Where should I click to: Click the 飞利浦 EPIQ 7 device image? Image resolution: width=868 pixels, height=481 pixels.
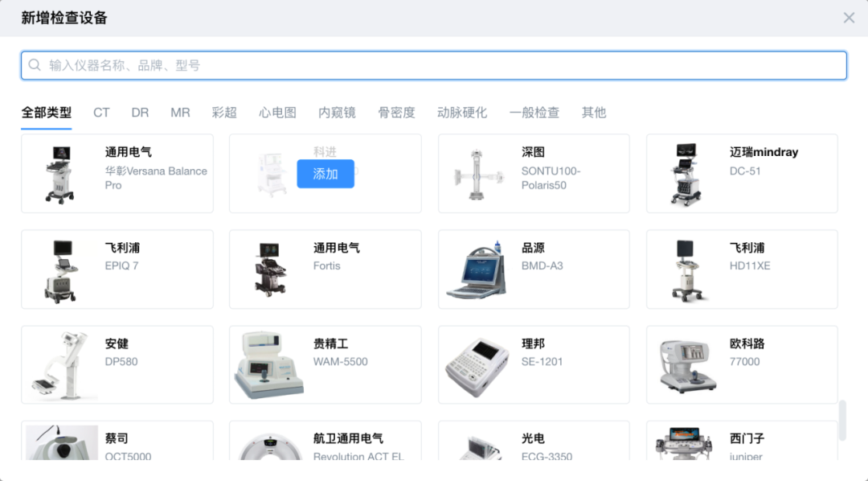click(61, 271)
